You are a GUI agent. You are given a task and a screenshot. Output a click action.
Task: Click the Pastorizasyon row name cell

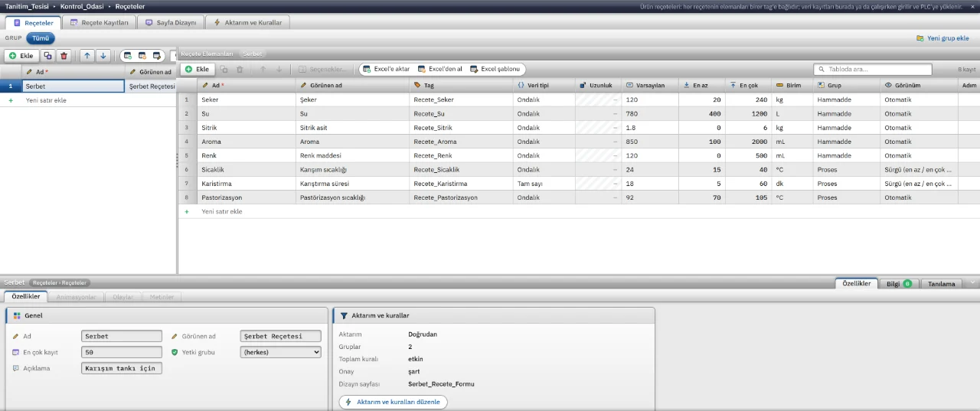[x=246, y=197]
